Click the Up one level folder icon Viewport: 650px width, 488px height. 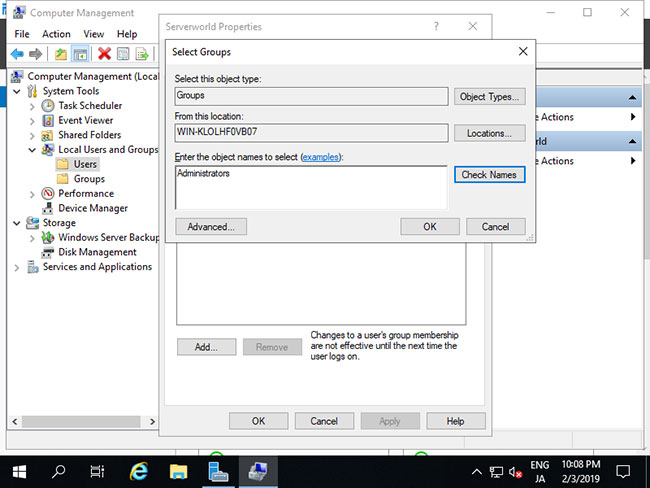[61, 54]
